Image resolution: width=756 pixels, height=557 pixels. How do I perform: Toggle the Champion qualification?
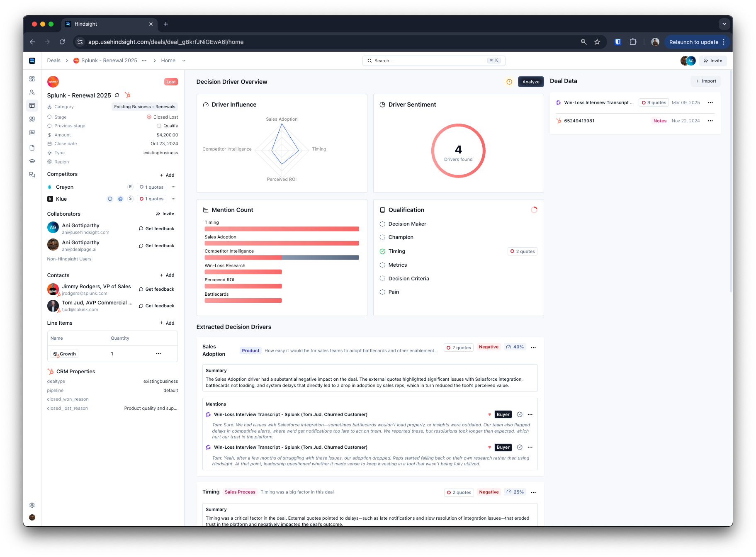click(x=382, y=237)
